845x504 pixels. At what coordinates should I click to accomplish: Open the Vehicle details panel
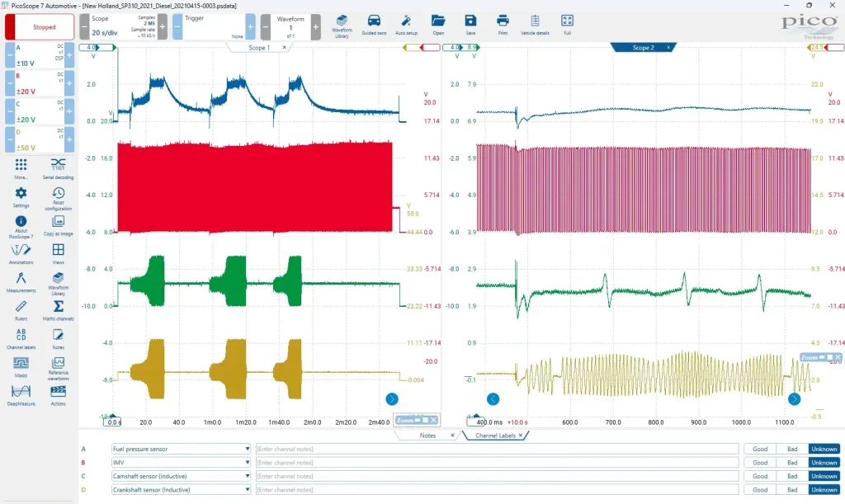(x=535, y=24)
